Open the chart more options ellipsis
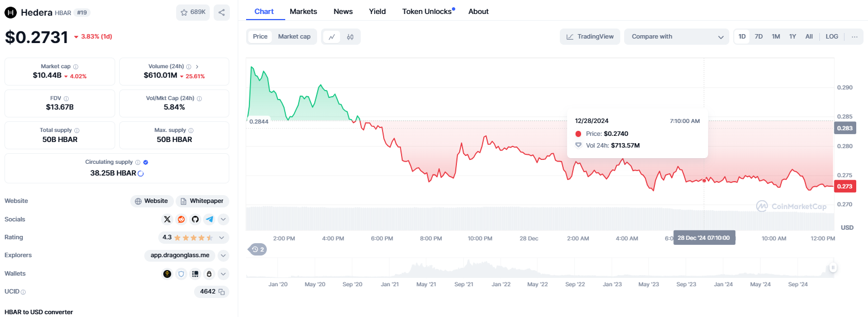Screen dimensions: 868x317 click(x=855, y=36)
